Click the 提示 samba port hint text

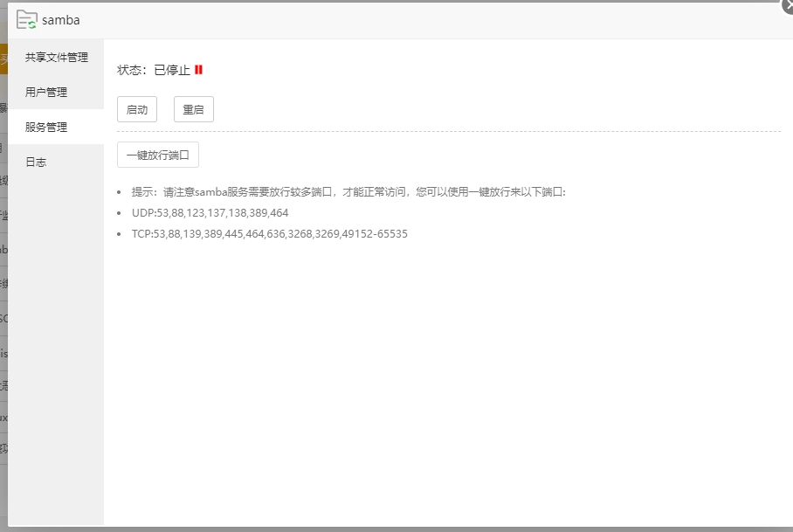349,191
